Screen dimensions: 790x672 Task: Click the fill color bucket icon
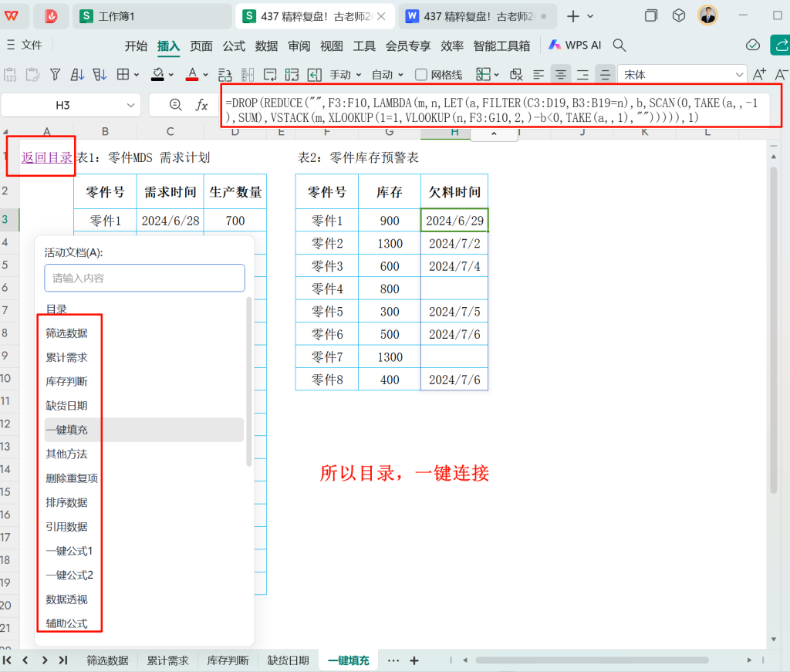157,75
